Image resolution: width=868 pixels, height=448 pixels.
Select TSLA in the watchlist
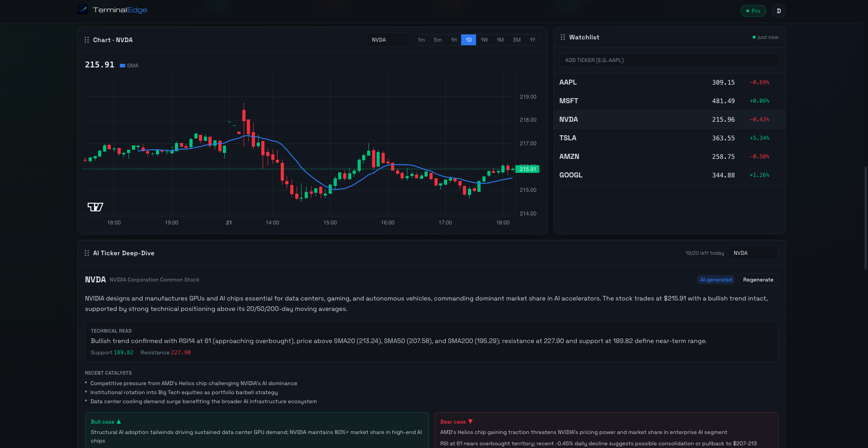(x=670, y=138)
